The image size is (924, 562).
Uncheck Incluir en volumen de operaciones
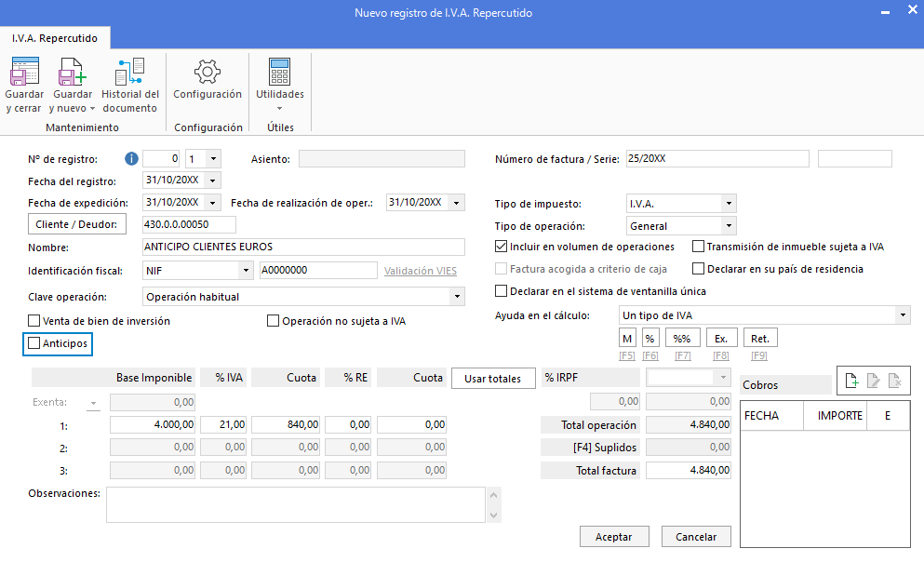pos(501,247)
